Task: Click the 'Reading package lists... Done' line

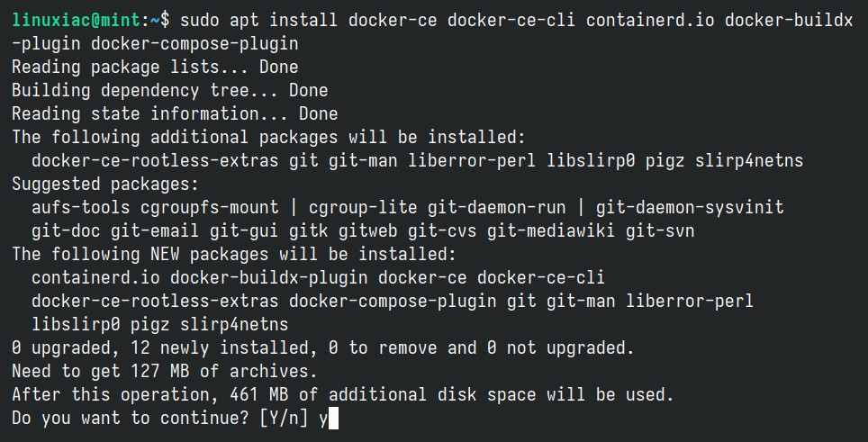Action: tap(155, 67)
